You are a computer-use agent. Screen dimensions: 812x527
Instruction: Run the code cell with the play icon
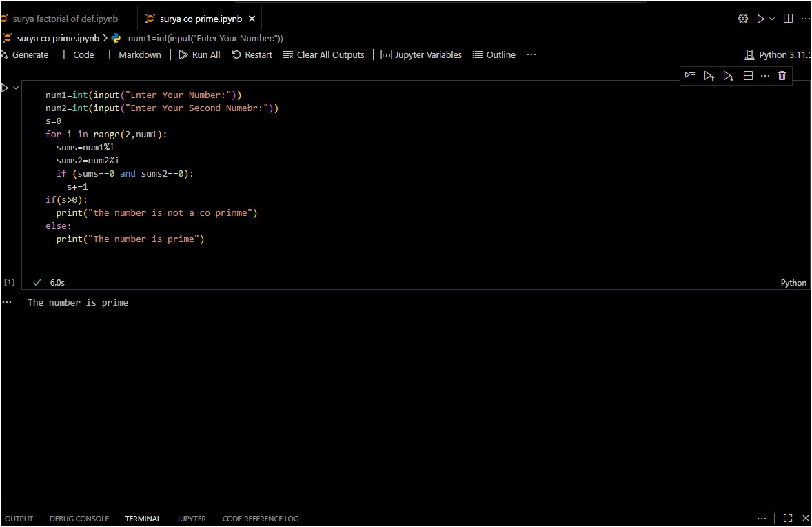pos(5,88)
